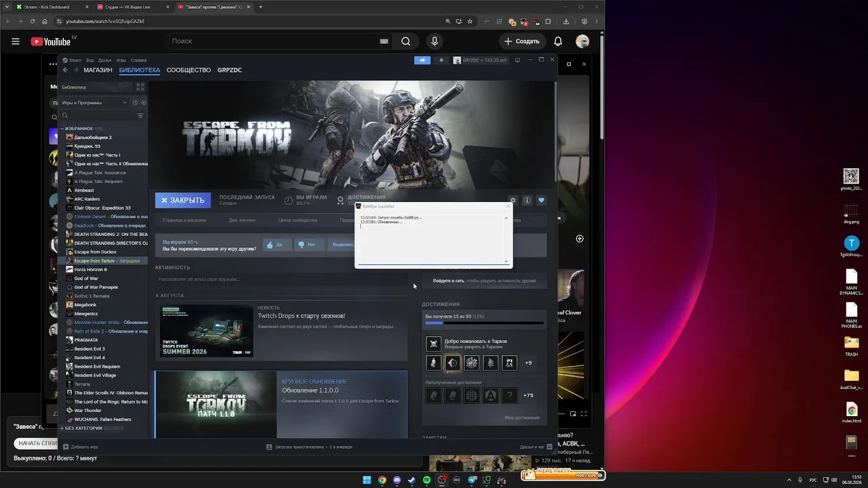Open Escape from Tarkov game settings gear
The image size is (868, 488).
coord(513,201)
